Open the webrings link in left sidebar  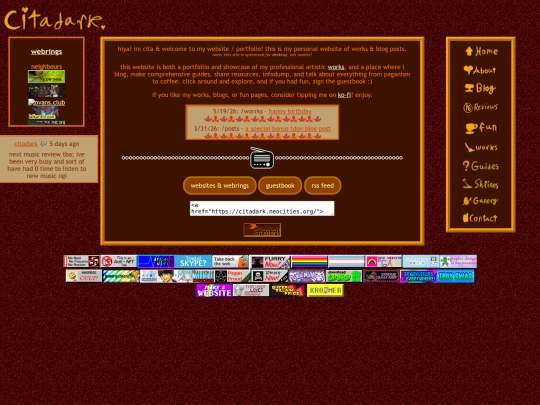click(46, 52)
